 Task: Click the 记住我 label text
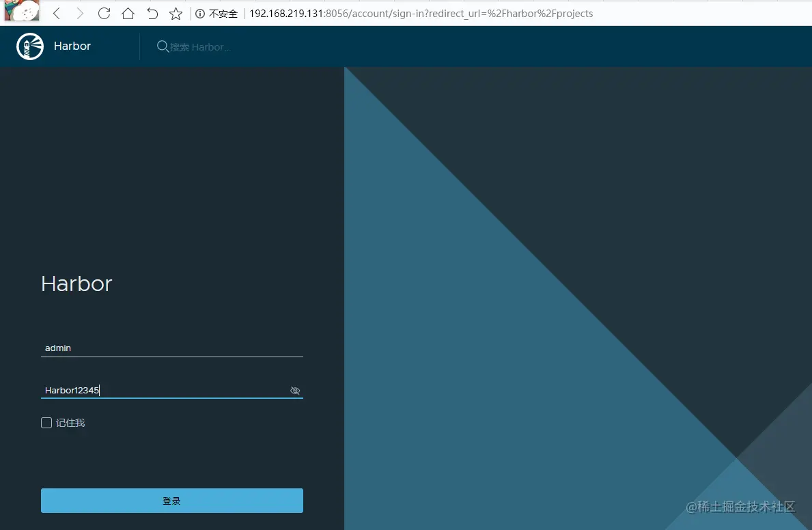coord(70,423)
